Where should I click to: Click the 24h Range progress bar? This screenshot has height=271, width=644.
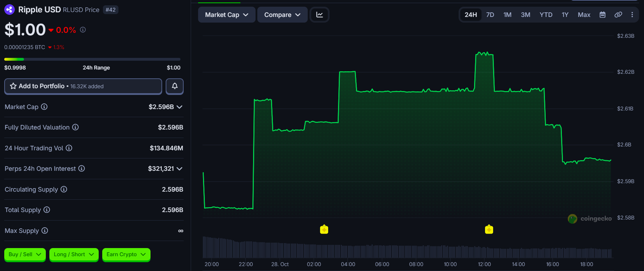pos(92,59)
